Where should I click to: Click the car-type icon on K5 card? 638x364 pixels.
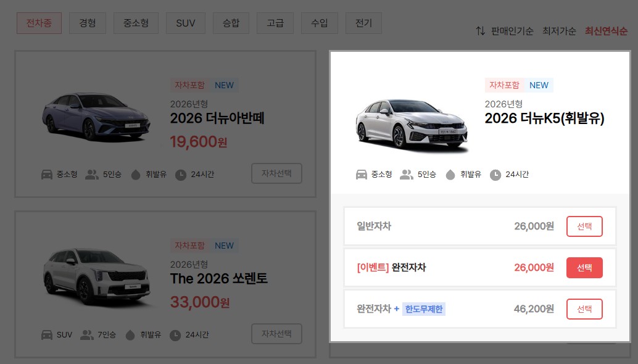pyautogui.click(x=362, y=175)
